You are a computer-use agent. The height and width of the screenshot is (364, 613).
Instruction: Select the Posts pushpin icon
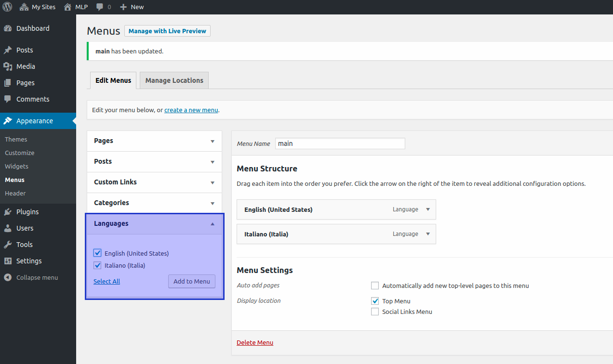(x=8, y=50)
